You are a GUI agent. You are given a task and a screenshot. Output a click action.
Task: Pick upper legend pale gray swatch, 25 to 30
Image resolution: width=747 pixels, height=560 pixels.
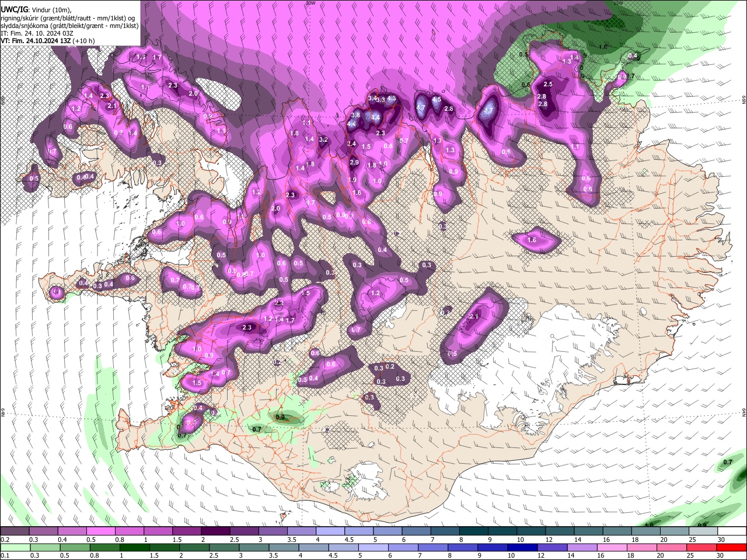703,531
